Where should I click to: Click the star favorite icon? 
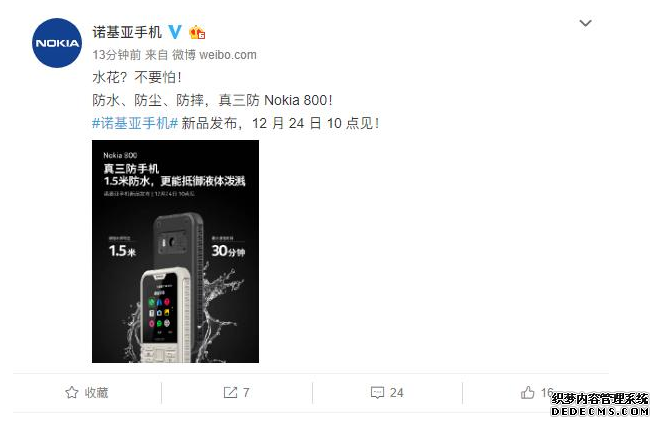[72, 392]
